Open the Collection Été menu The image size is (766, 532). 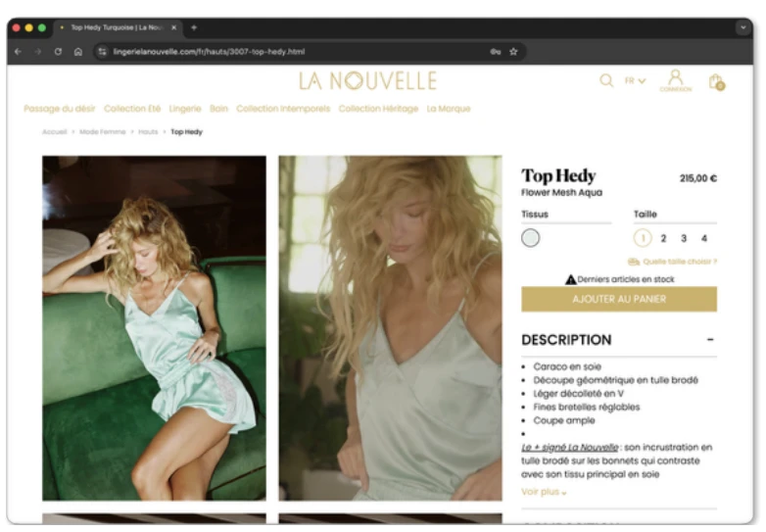point(132,109)
